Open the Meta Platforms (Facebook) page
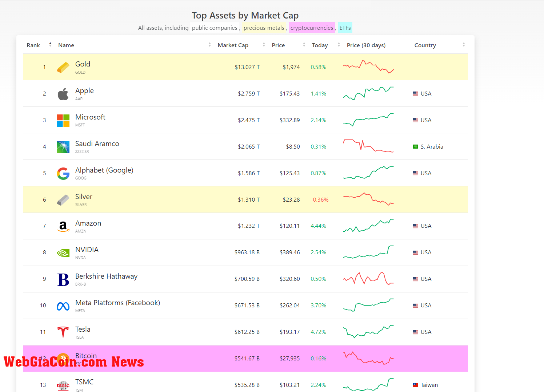Viewport: 544px width, 392px height. coord(117,303)
